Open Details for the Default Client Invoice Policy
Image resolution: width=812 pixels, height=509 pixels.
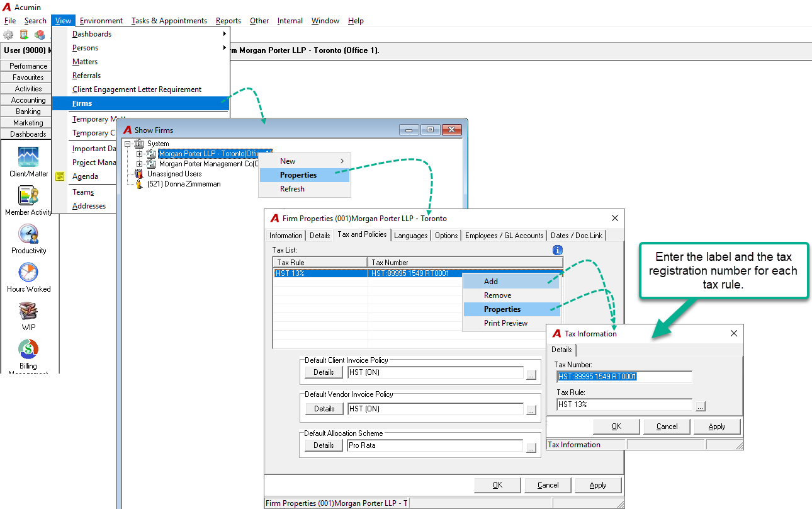tap(324, 372)
